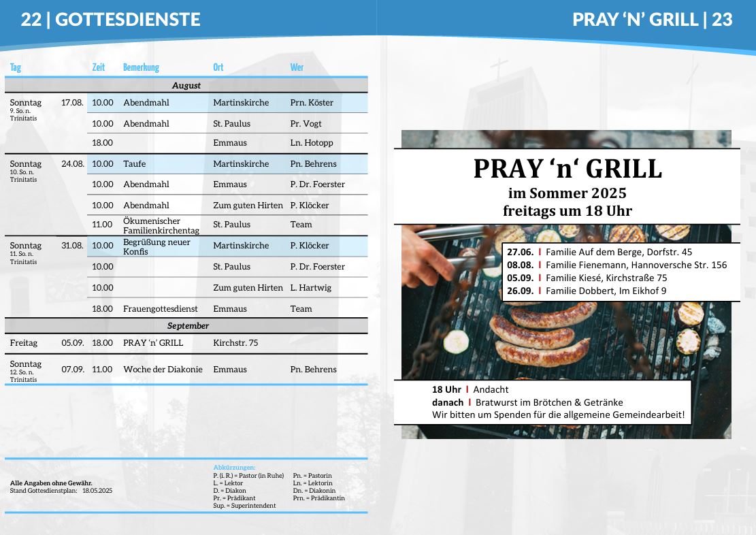Click the 'Woche der Diakonie' entry
This screenshot has width=756, height=535.
(x=163, y=369)
